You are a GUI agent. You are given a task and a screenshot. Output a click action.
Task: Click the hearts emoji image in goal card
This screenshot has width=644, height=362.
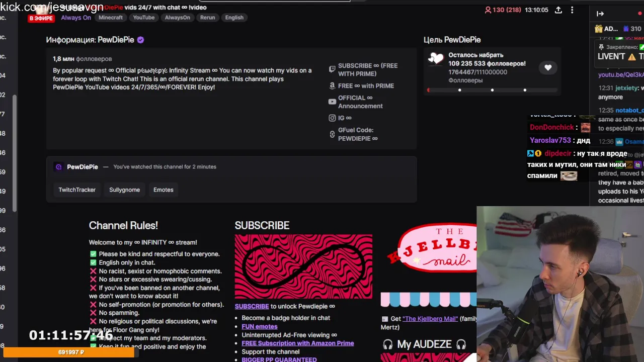436,59
